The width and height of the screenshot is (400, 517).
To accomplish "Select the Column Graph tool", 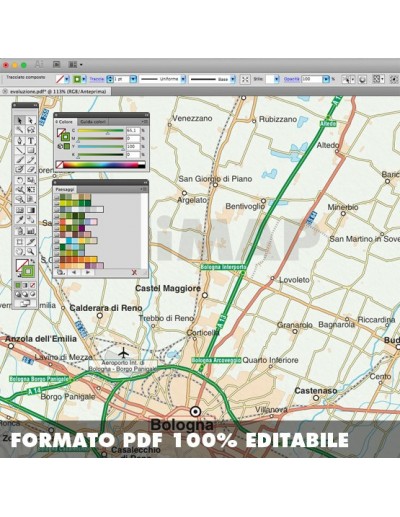I will [x=30, y=230].
